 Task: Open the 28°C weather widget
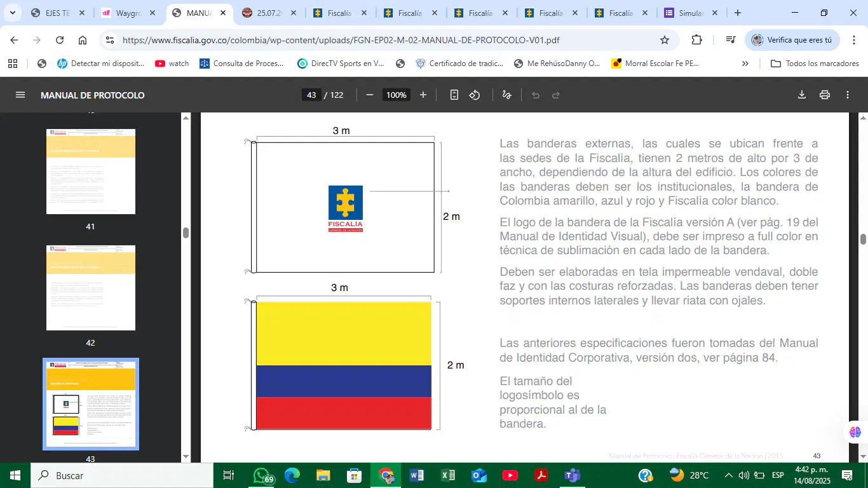[x=689, y=475]
